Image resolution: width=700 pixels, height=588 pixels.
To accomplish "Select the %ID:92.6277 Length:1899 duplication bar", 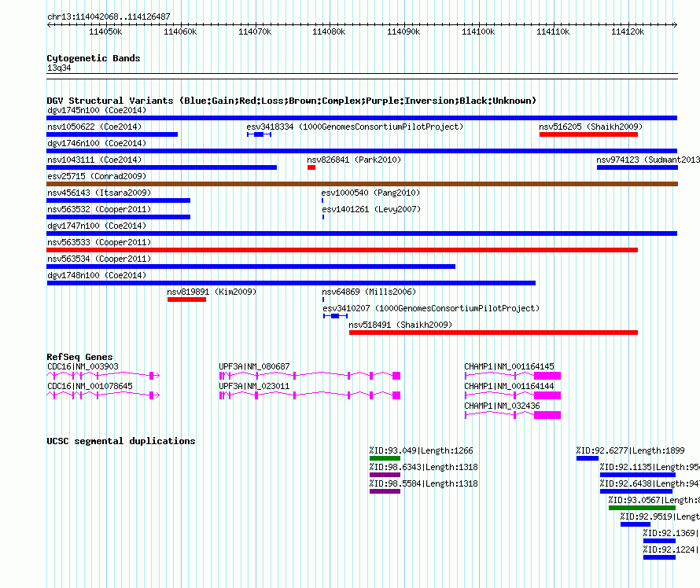I will (x=588, y=458).
